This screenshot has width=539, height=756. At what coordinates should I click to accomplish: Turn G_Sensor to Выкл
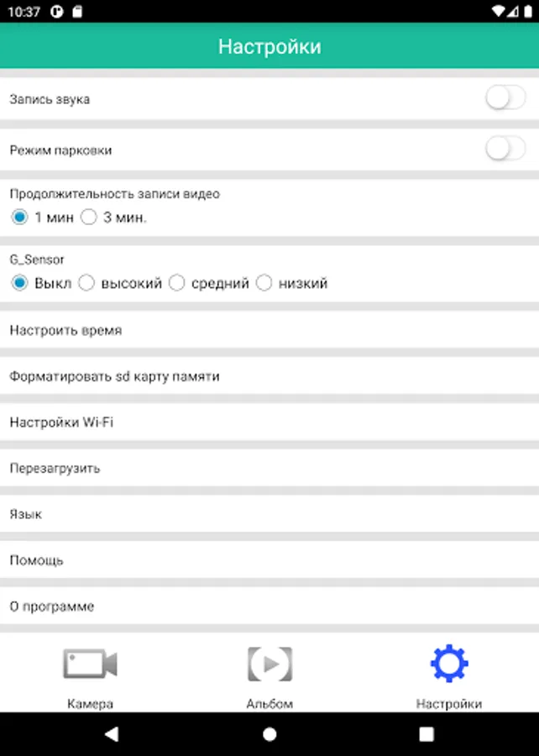pos(19,283)
